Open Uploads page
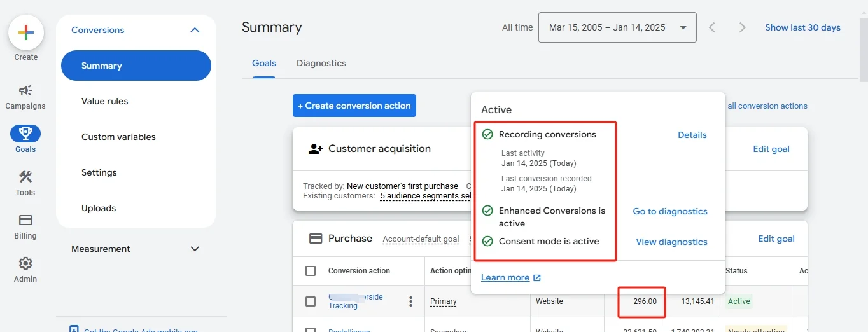The width and height of the screenshot is (868, 332). click(99, 208)
